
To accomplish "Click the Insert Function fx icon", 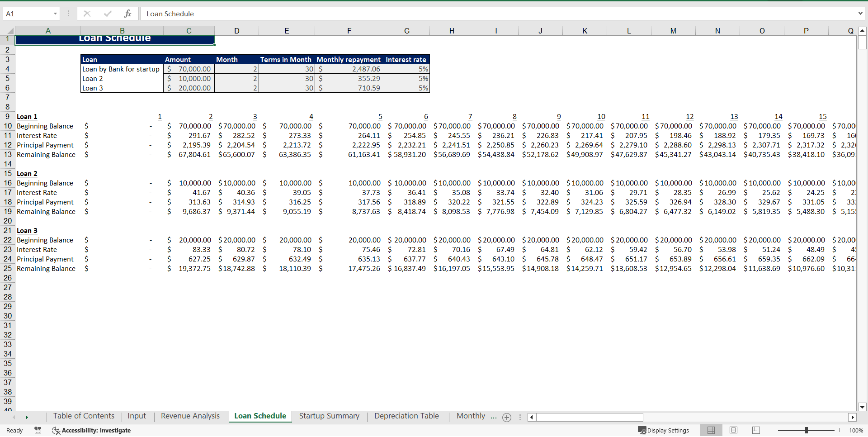I will point(127,14).
